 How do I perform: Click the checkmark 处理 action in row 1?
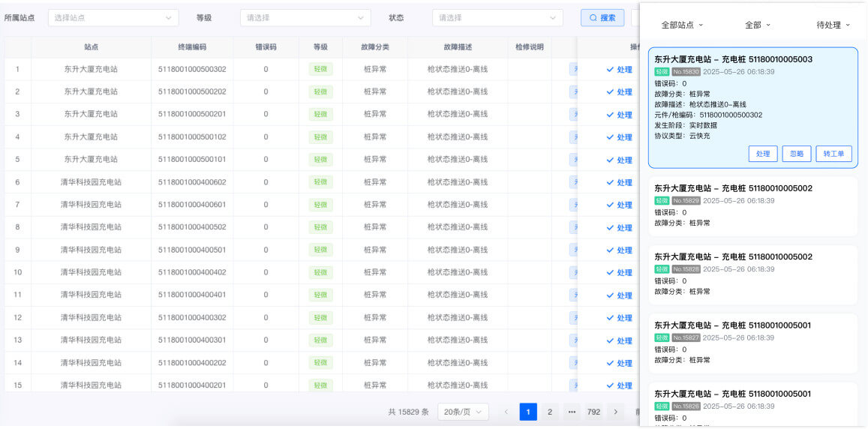pyautogui.click(x=619, y=70)
